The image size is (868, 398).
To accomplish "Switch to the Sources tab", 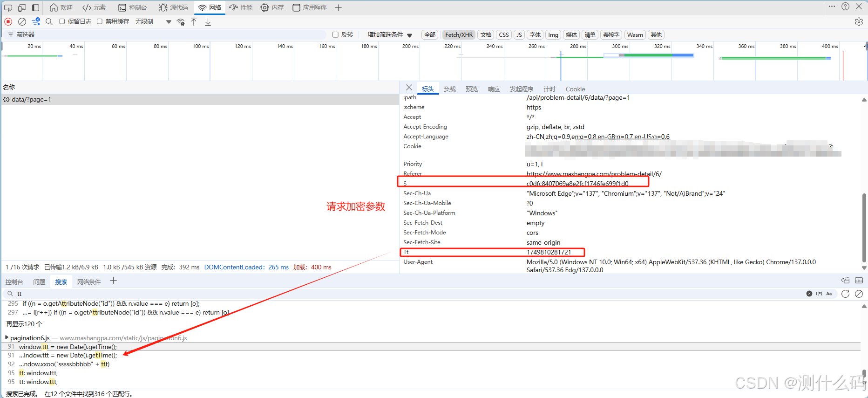I will (173, 7).
